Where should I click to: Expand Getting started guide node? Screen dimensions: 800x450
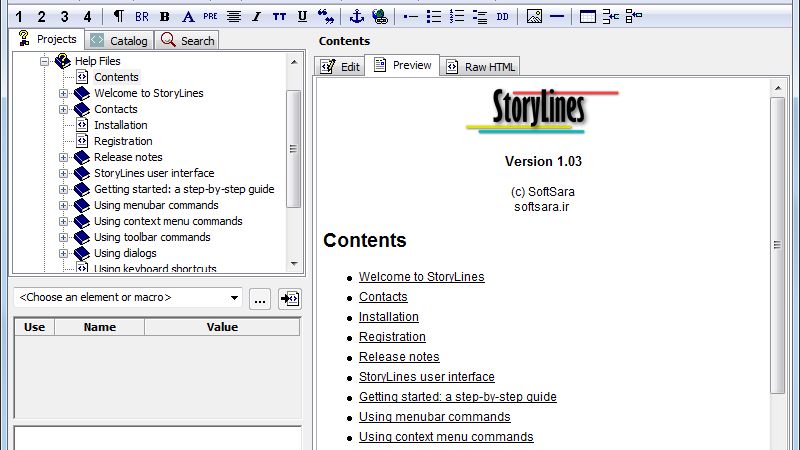(x=63, y=189)
